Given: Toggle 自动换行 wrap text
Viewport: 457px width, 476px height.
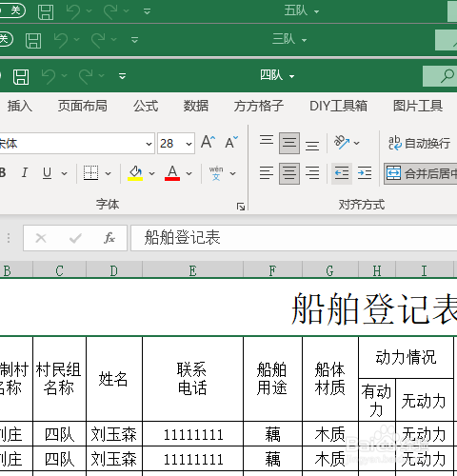Looking at the screenshot, I should point(419,143).
